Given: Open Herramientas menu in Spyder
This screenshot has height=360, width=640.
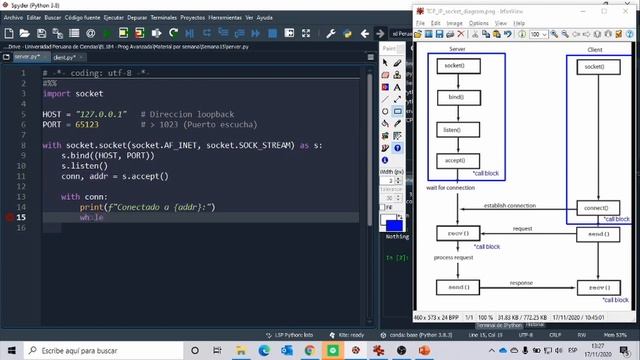Looking at the screenshot, I should 225,18.
